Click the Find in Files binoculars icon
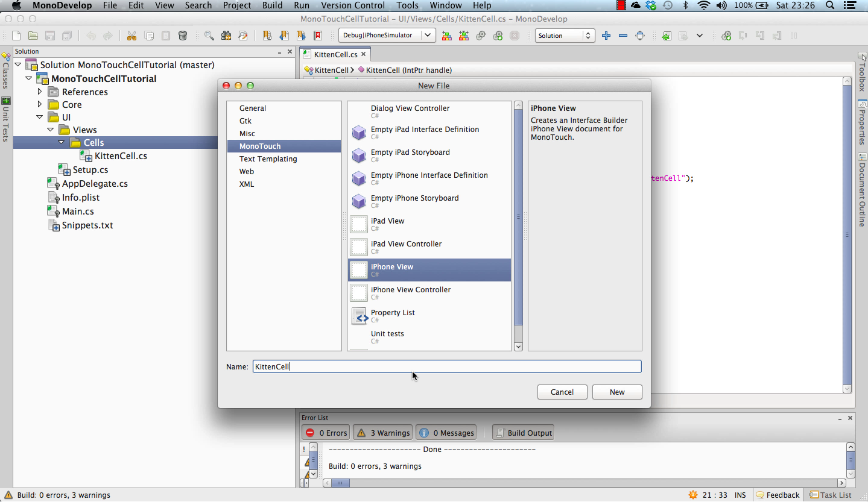 click(226, 36)
